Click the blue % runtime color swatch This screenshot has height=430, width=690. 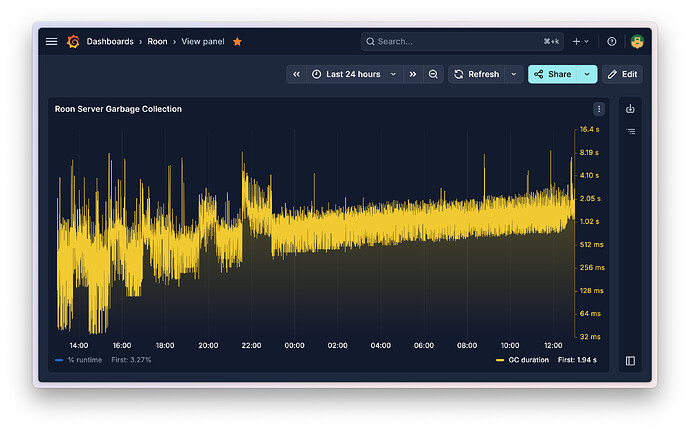pyautogui.click(x=59, y=360)
